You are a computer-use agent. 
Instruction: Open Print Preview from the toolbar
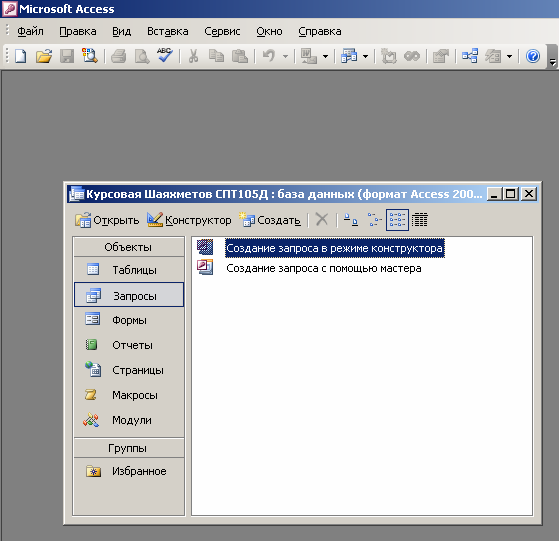coord(142,56)
